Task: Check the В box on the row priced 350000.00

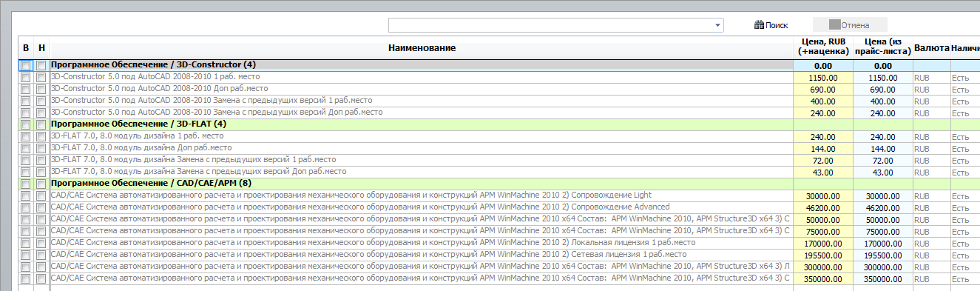Action: tap(26, 278)
